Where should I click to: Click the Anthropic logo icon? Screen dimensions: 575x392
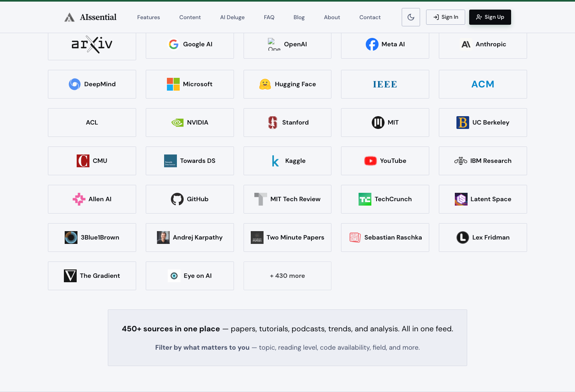(466, 44)
